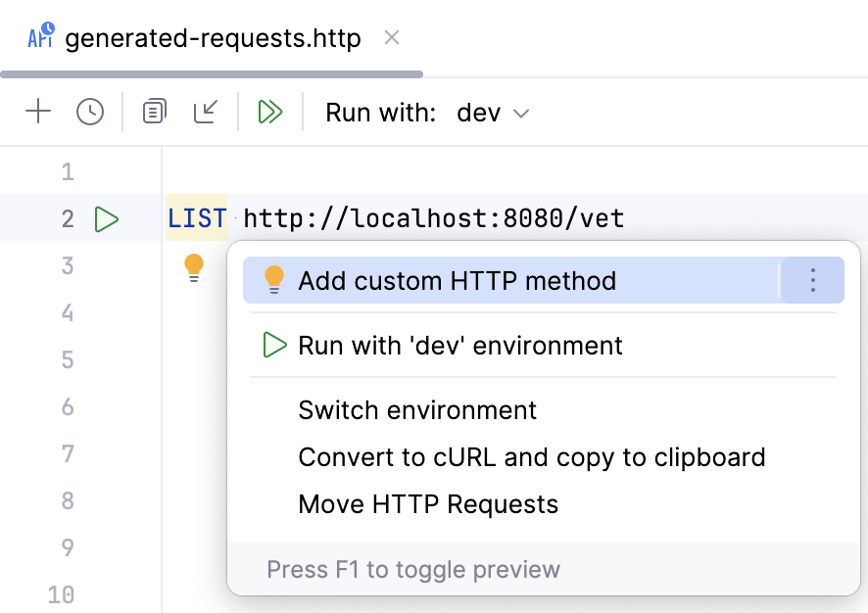Click the LIST method keyword on line 2

196,218
